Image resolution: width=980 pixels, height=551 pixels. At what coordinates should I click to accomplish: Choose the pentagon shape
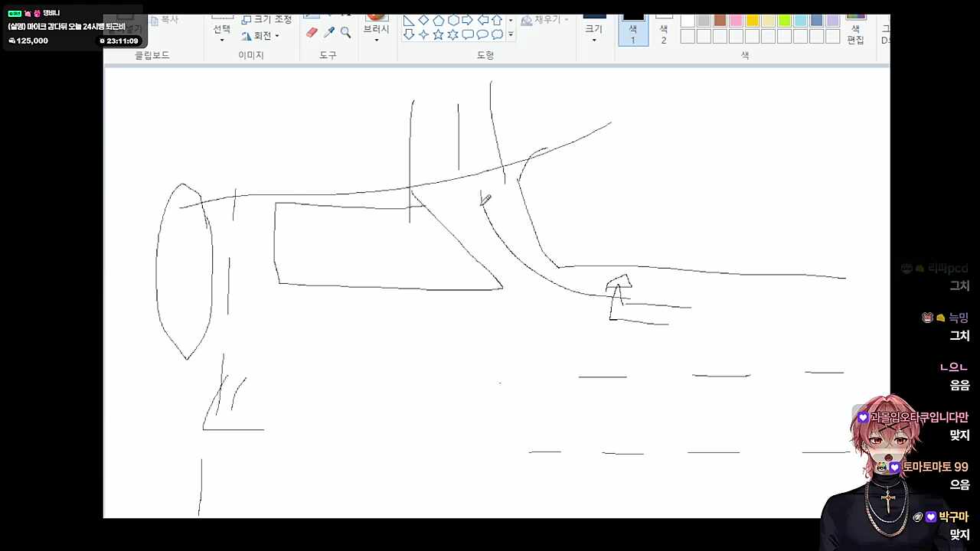click(x=439, y=20)
